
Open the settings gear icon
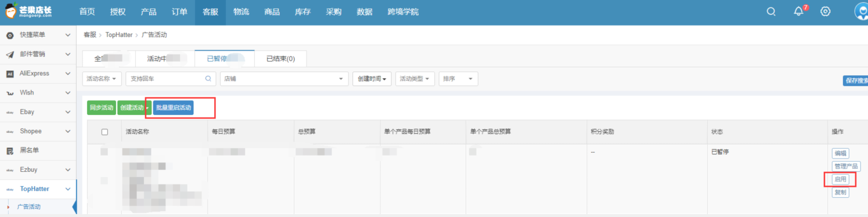pos(825,12)
